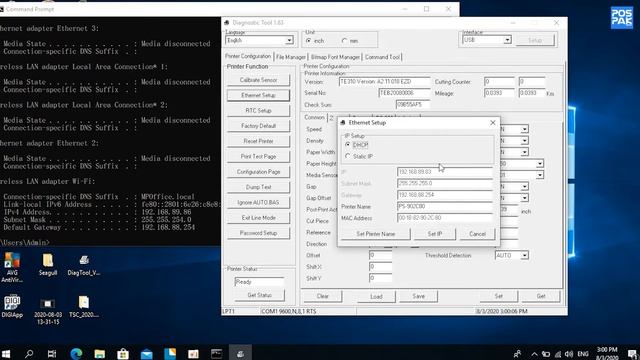Click the Reset Printer button
This screenshot has width=640, height=360.
click(258, 141)
